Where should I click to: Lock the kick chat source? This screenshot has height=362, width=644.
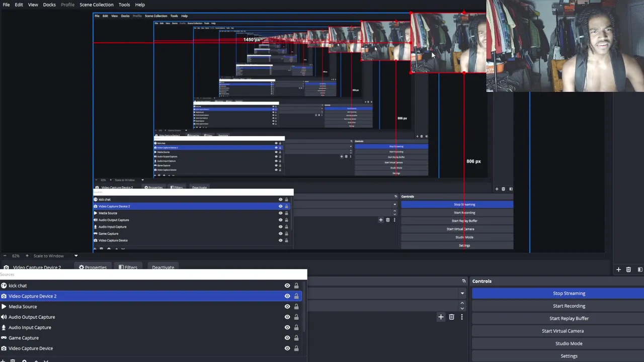(x=296, y=286)
